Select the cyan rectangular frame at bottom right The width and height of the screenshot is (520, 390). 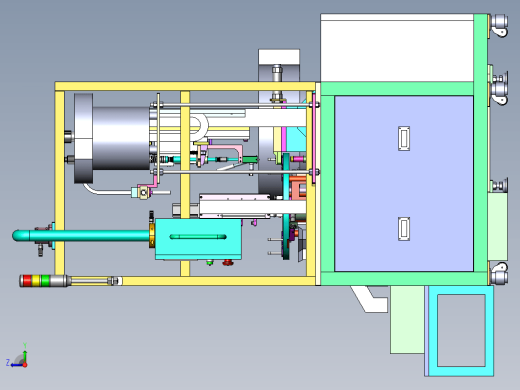click(461, 331)
